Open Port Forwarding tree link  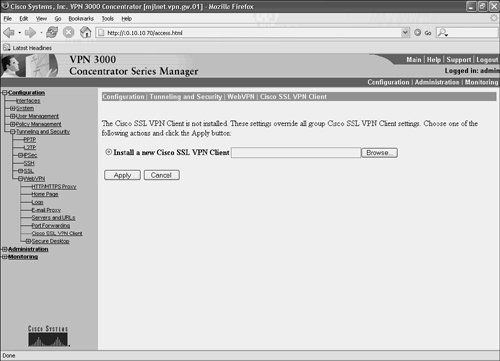[x=51, y=226]
